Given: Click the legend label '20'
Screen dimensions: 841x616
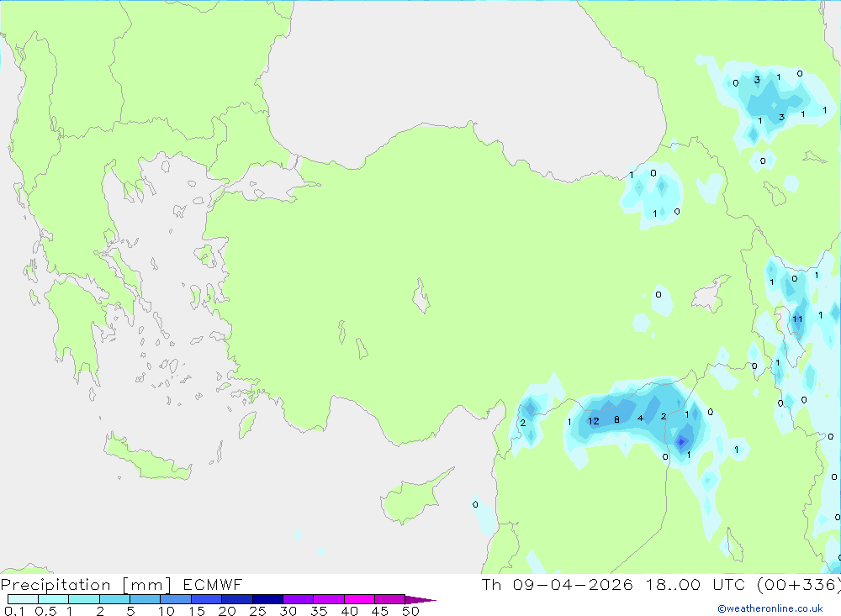Looking at the screenshot, I should (227, 611).
